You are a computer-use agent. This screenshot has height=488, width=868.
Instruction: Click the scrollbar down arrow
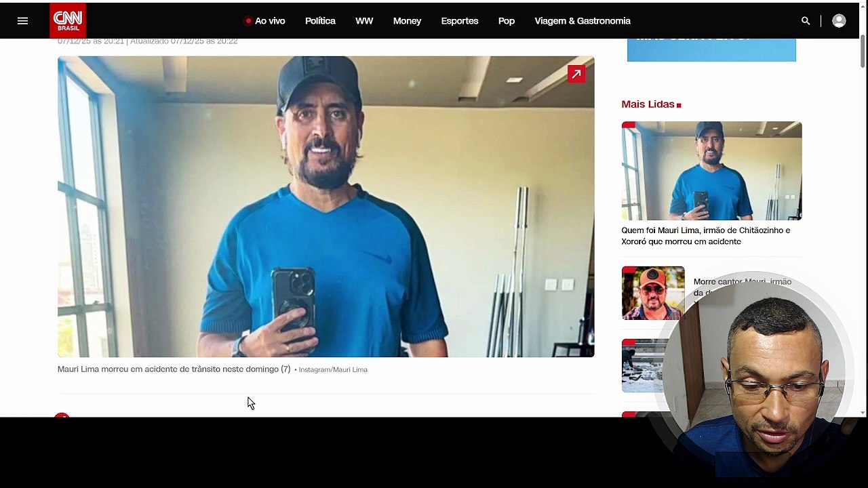click(863, 412)
